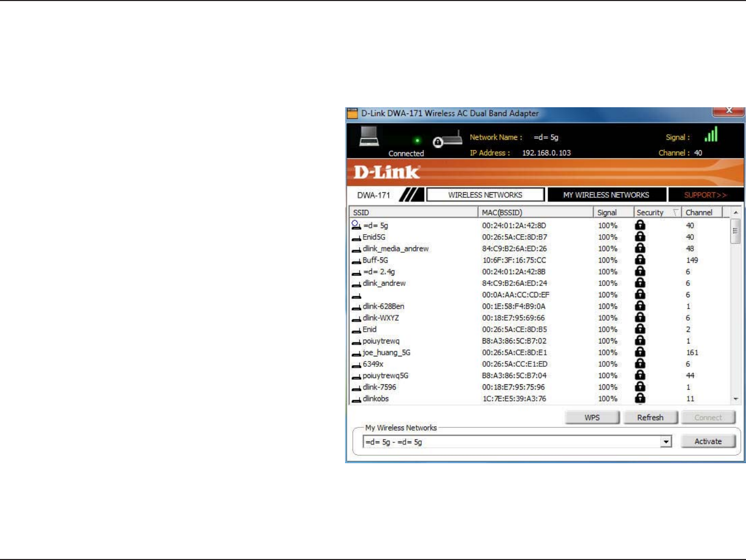The height and width of the screenshot is (560, 746).
Task: Click the greyed-out Connect button
Action: [708, 418]
